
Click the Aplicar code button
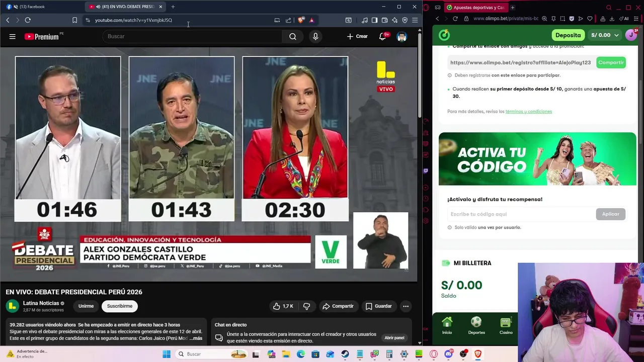(x=611, y=214)
